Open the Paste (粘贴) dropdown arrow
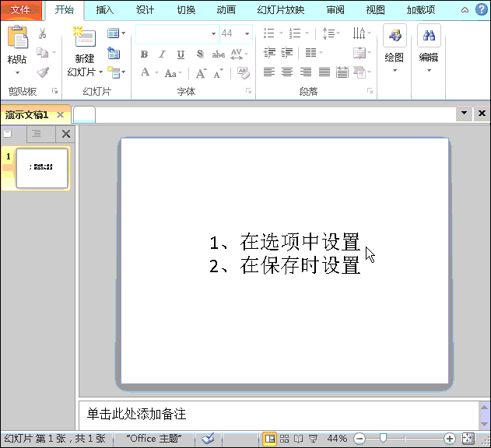The height and width of the screenshot is (448, 491). click(x=16, y=71)
